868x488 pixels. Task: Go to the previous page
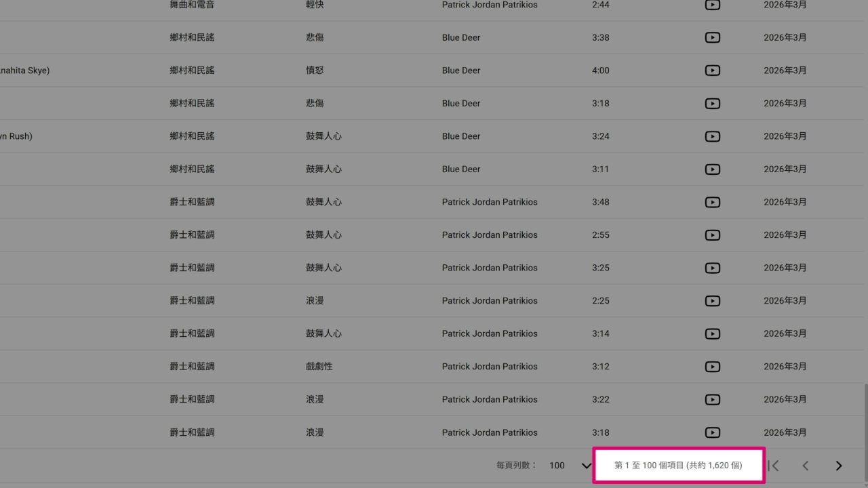tap(806, 466)
